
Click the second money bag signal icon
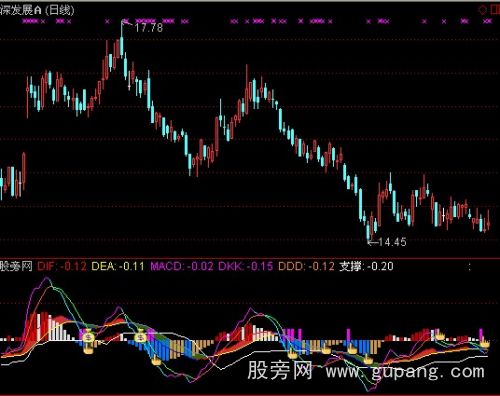141,336
